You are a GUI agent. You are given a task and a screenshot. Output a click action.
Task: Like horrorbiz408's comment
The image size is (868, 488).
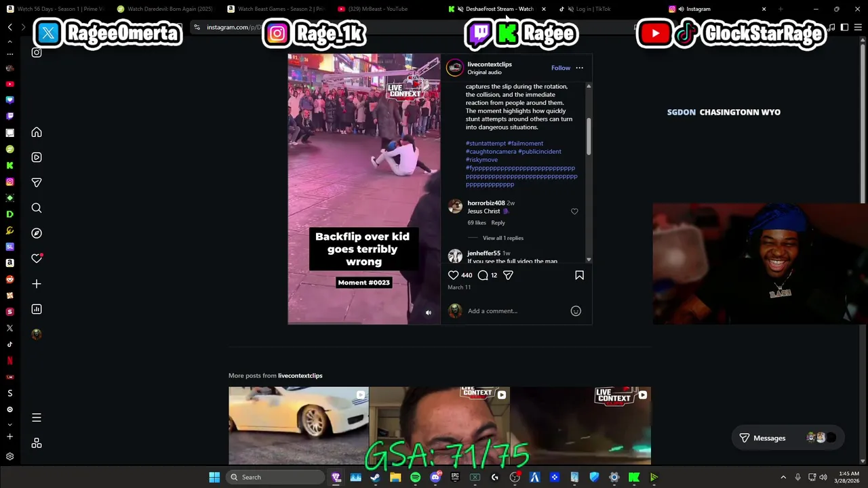coord(574,211)
